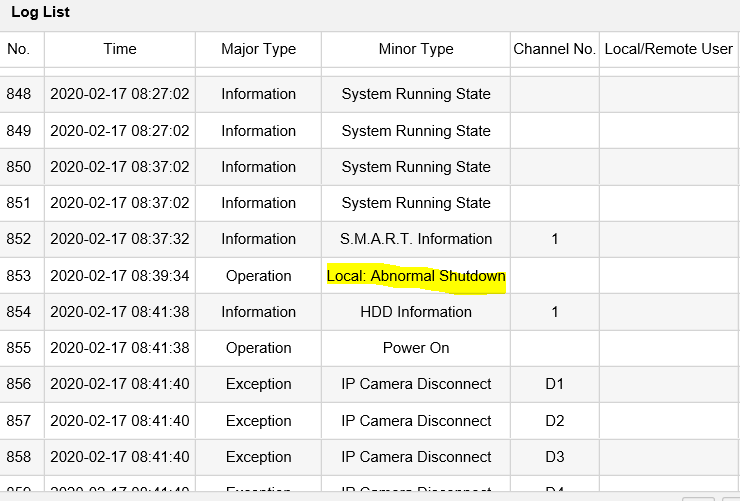Click IP Camera Disconnect for channel D1

pos(416,384)
